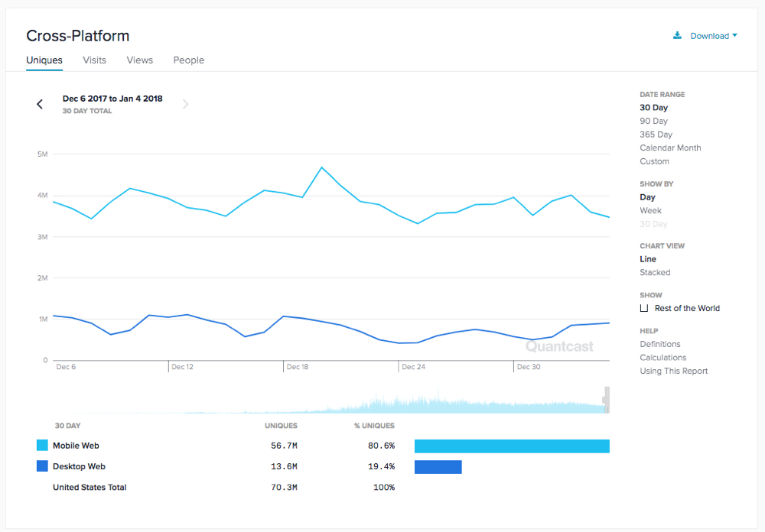
Task: Click the next date range arrow
Action: 185,104
